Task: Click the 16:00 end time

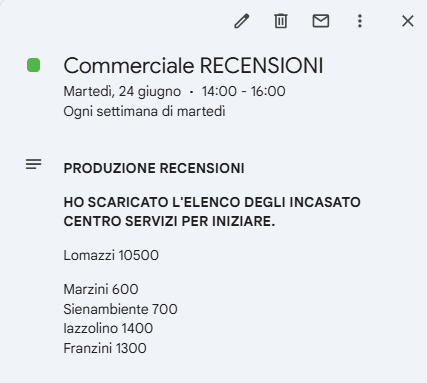Action: point(268,91)
